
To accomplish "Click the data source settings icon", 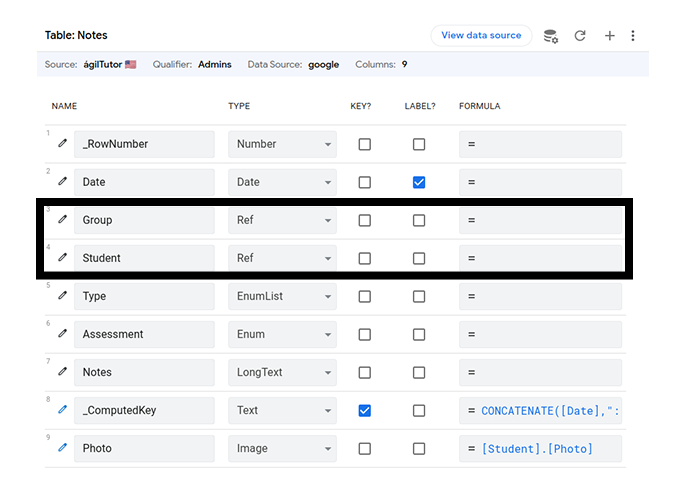I will 550,36.
